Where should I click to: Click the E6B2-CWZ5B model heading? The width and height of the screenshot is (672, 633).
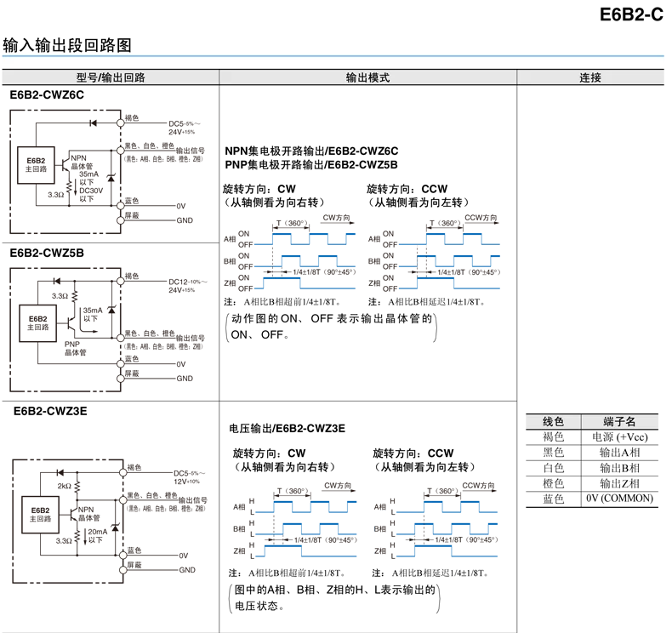(x=47, y=254)
